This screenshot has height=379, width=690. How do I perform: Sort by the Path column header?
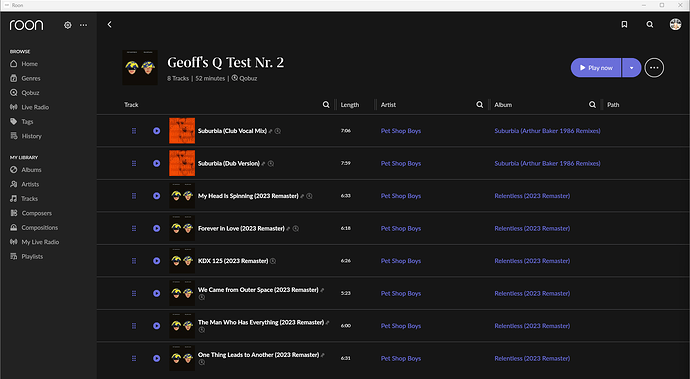[x=613, y=105]
